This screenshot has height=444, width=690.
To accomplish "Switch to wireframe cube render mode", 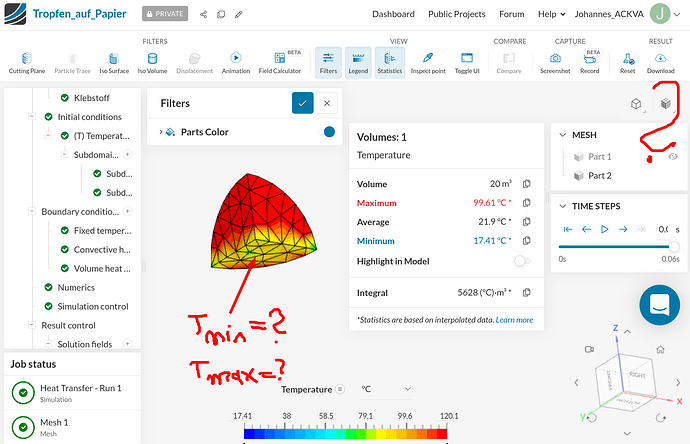I will (x=636, y=104).
